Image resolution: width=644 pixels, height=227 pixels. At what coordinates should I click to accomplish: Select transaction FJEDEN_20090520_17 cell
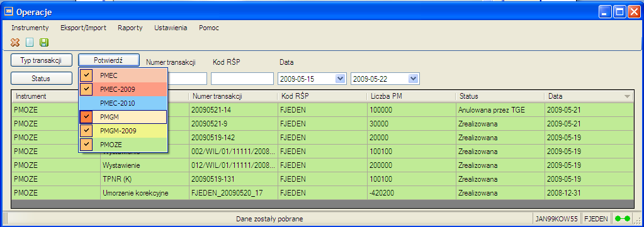click(x=234, y=192)
